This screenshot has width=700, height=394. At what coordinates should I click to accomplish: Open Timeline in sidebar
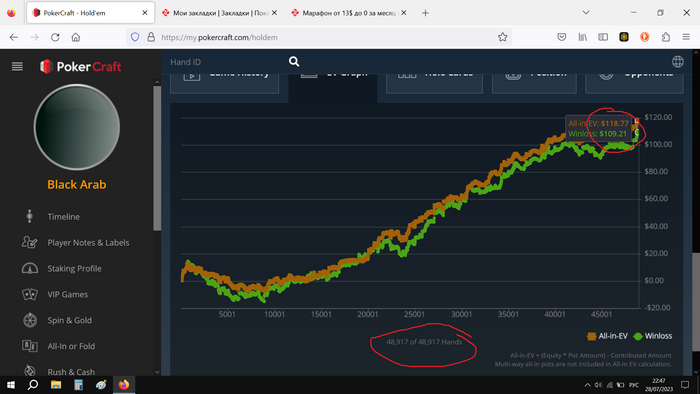(63, 217)
